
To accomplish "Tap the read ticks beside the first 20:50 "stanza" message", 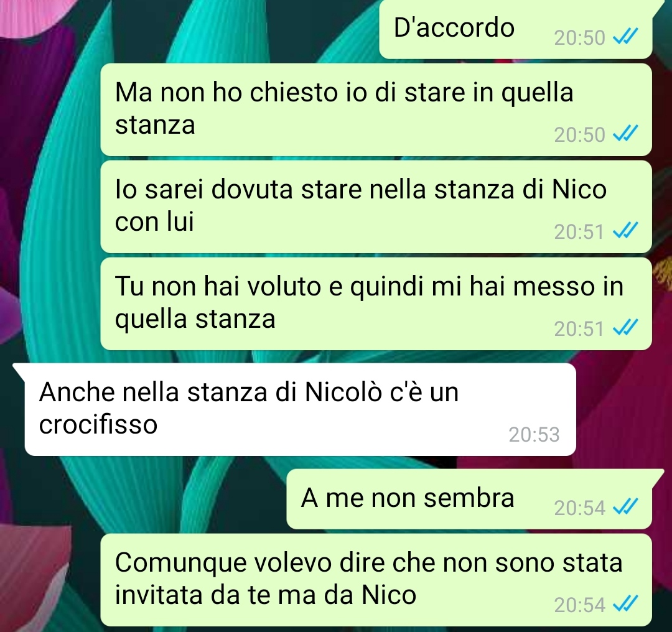I will pos(625,134).
